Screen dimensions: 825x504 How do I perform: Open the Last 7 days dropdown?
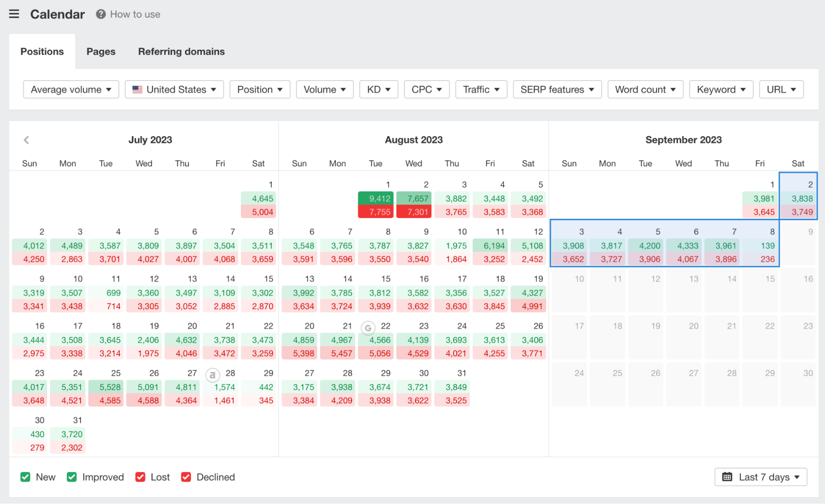761,477
